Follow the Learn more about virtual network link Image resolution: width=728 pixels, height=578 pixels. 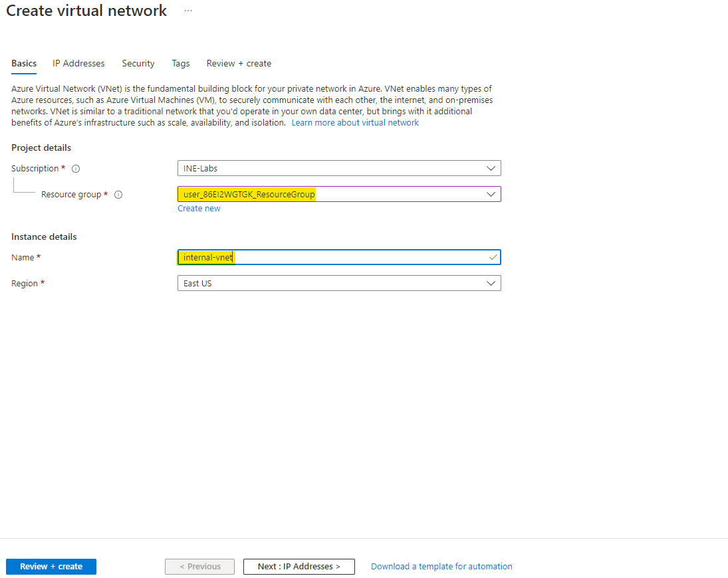355,123
